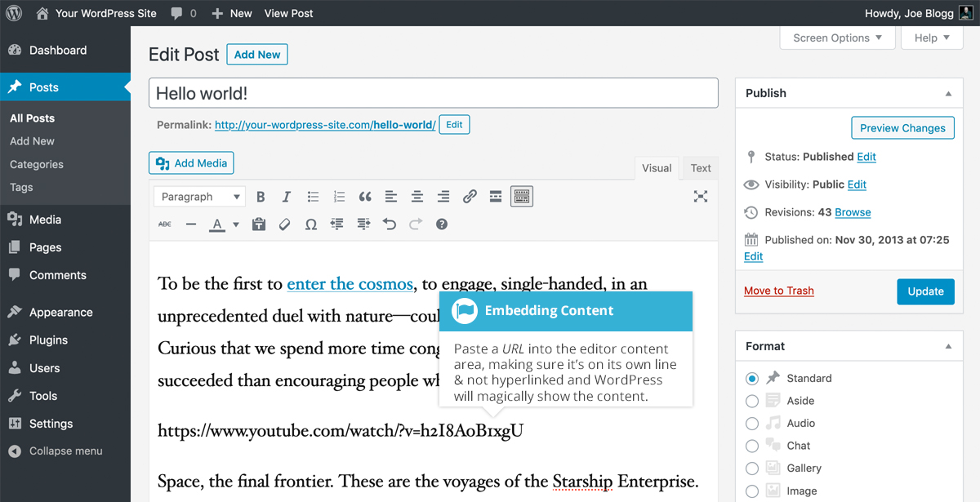The image size is (980, 502).
Task: Align text left
Action: (x=391, y=197)
